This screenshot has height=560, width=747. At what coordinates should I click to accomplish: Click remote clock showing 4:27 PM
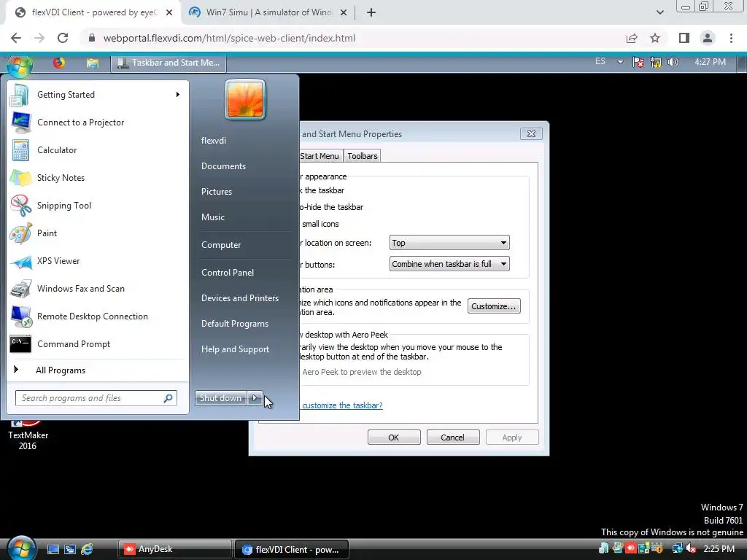710,62
